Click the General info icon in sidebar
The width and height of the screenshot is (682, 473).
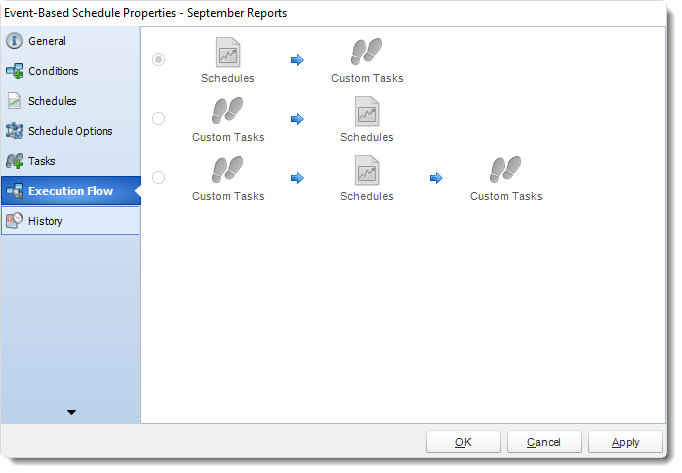(14, 41)
